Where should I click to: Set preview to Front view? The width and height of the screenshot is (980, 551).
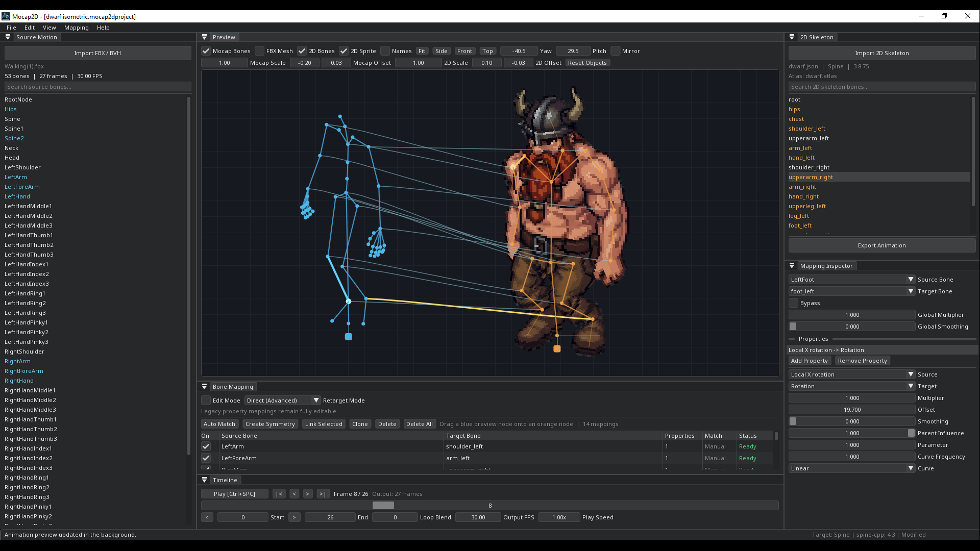pos(464,51)
